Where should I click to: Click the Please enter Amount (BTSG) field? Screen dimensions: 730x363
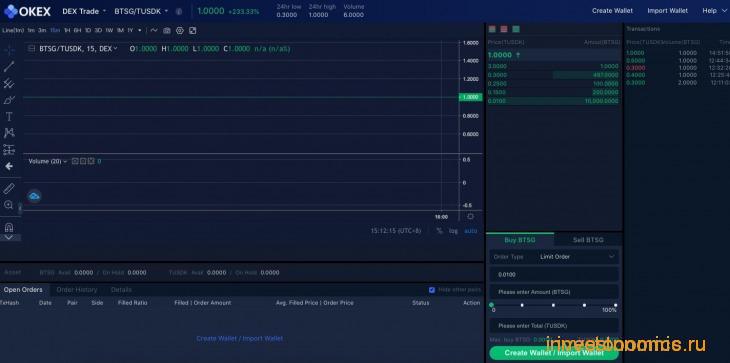click(x=554, y=292)
